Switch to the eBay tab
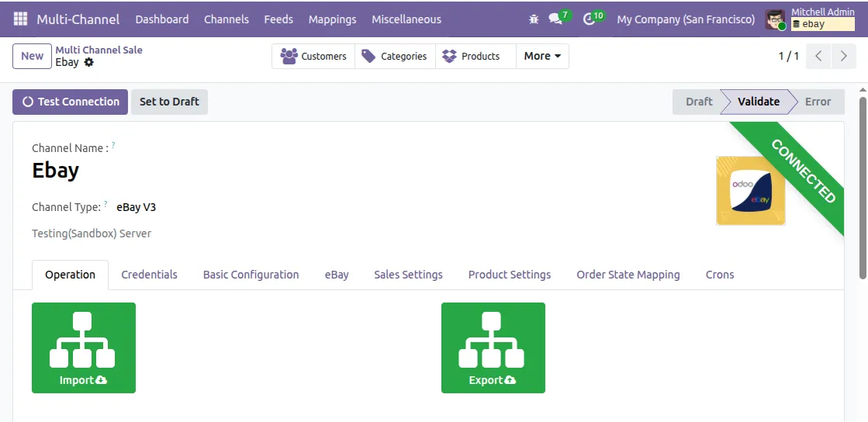Screen dimensions: 868x422 tap(337, 275)
